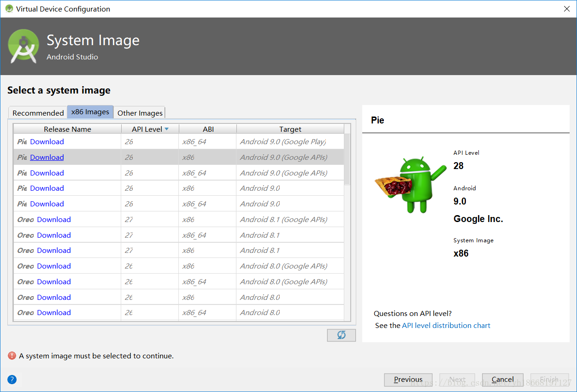The height and width of the screenshot is (392, 577).
Task: Sort the table by the Target column header
Action: pyautogui.click(x=290, y=129)
